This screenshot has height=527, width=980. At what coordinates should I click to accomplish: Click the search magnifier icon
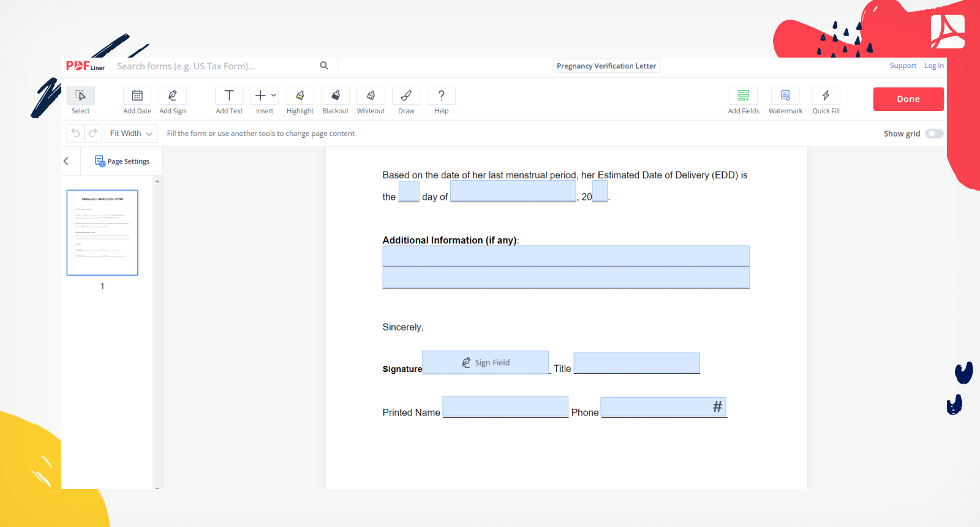(324, 66)
